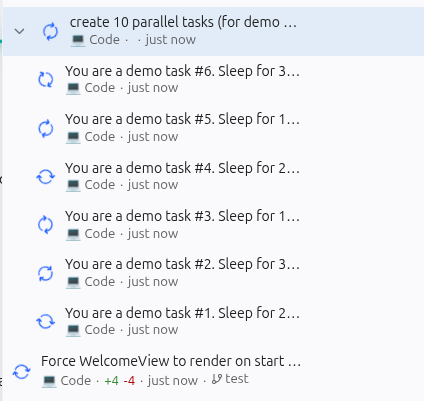Open demo task #4 title
424x401 pixels.
click(182, 168)
